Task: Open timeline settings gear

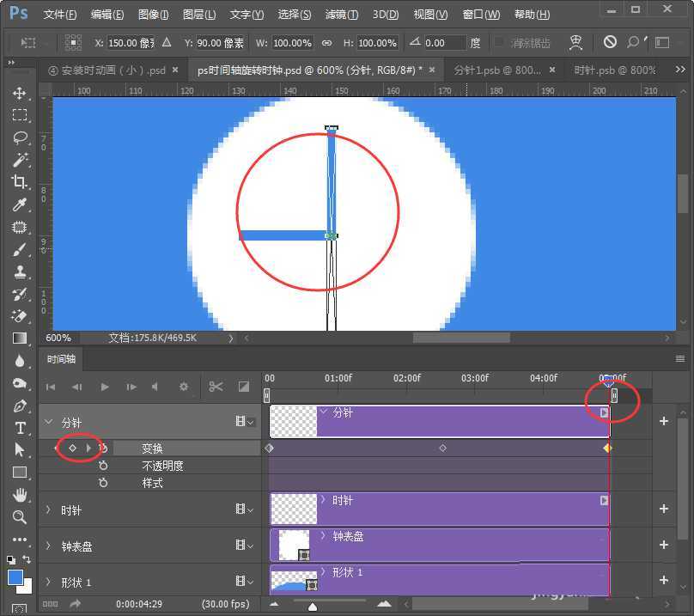Action: [183, 387]
